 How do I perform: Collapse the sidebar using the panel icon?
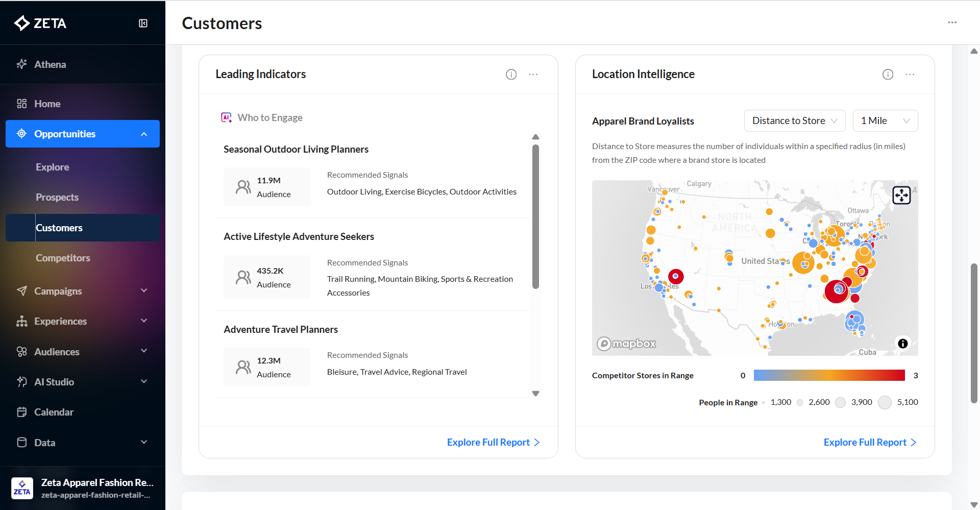coord(143,23)
